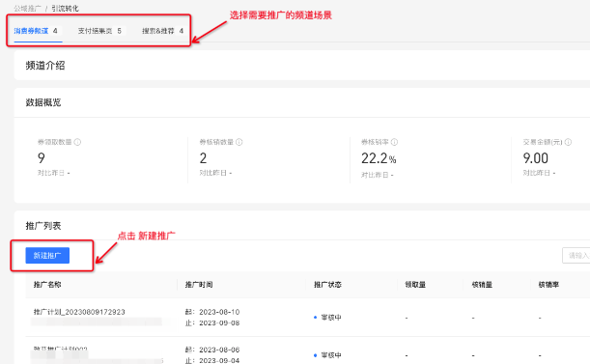This screenshot has height=364, width=590.
Task: Click 核销量 column header
Action: (482, 285)
